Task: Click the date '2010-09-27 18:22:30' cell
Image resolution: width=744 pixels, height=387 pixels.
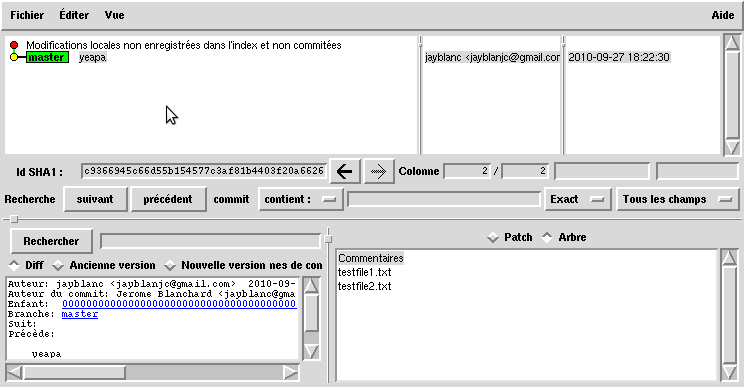Action: coord(619,57)
